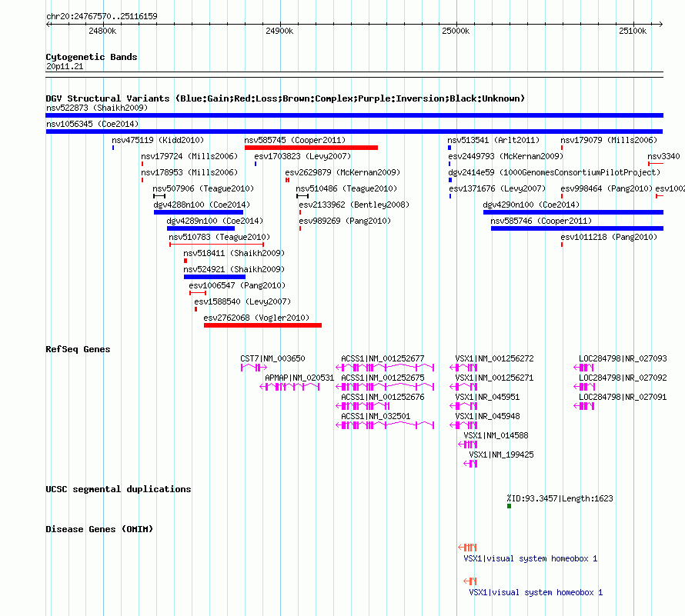Click the nsv585746 (Cooper2011) blue bar
Screen dimensions: 685x616
tap(577, 228)
